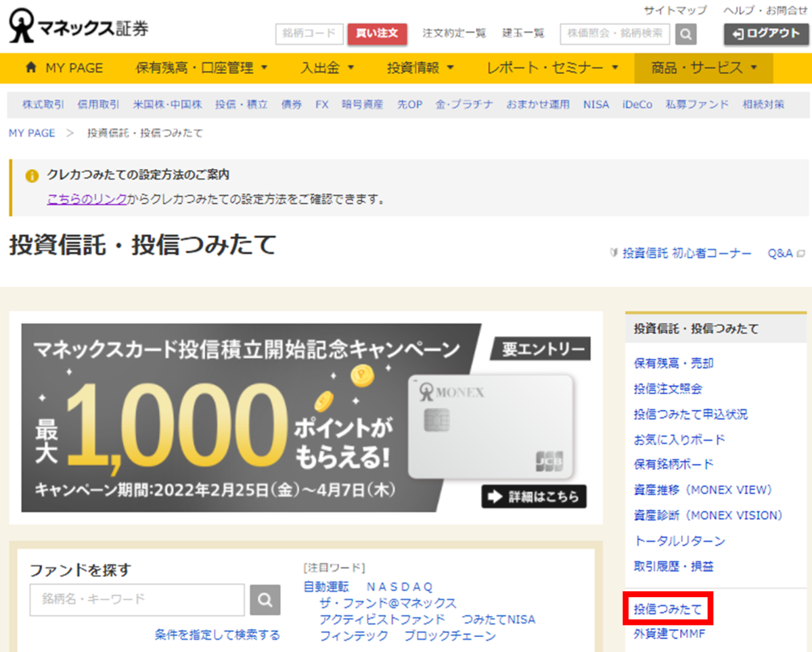Click the red 買い注文 button
812x652 pixels.
click(x=378, y=34)
